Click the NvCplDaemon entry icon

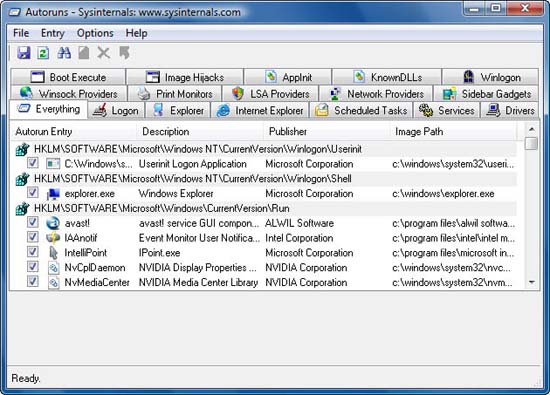click(53, 268)
